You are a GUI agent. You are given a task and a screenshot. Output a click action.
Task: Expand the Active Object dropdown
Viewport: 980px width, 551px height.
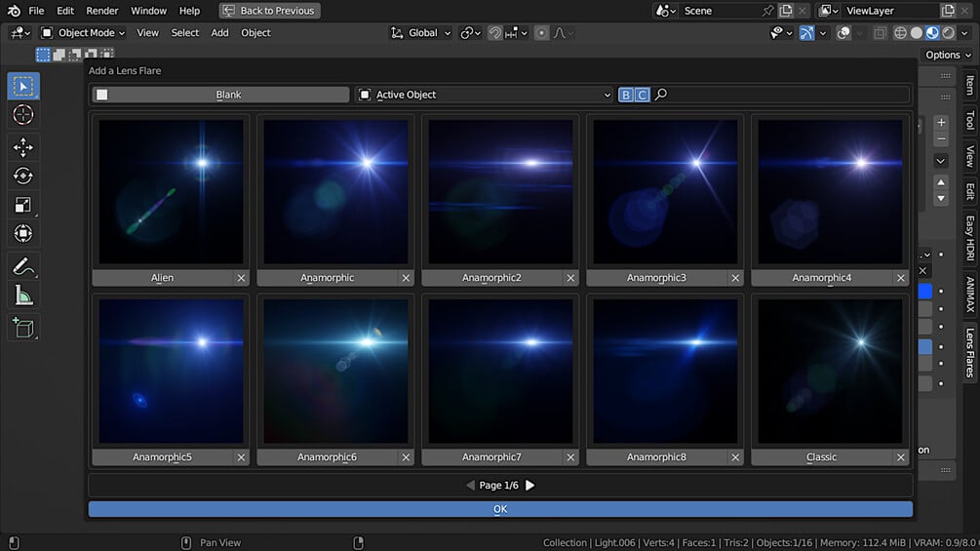[485, 95]
